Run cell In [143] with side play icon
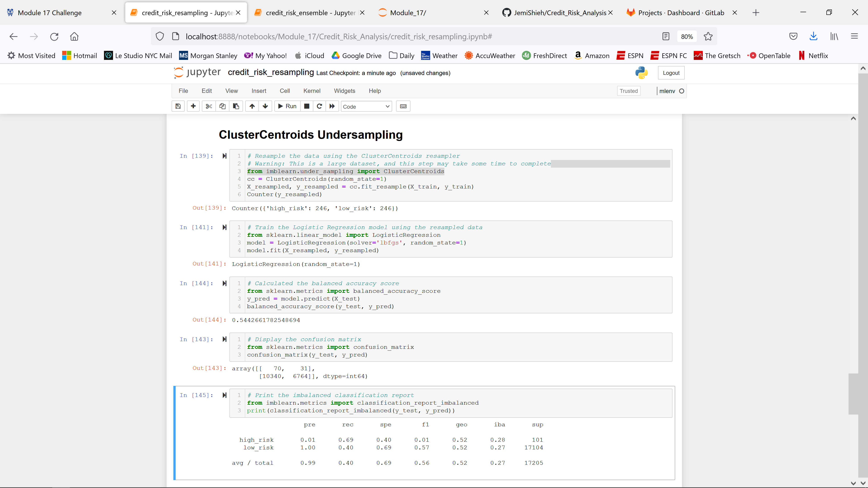This screenshot has height=488, width=868. pyautogui.click(x=224, y=339)
